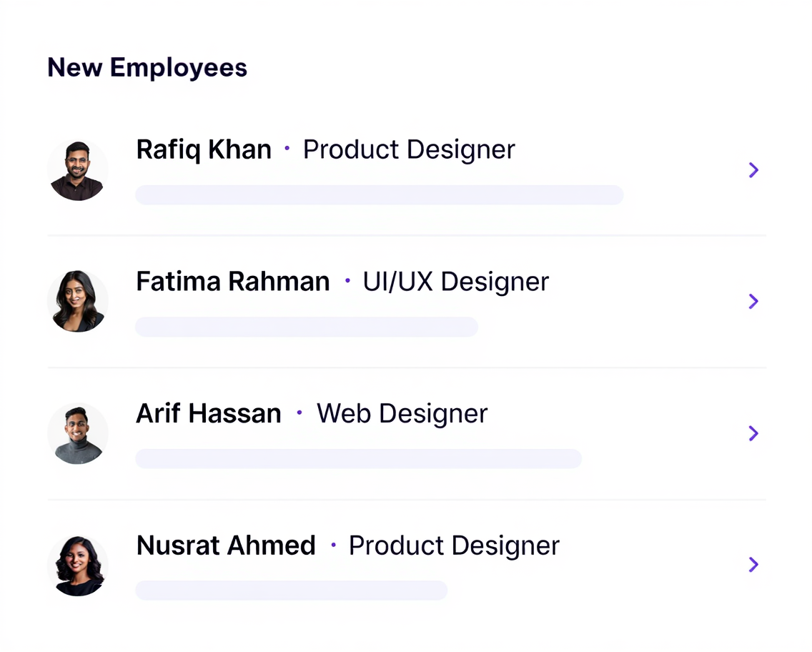The height and width of the screenshot is (652, 812).
Task: Click the Web Designer role label
Action: [402, 413]
